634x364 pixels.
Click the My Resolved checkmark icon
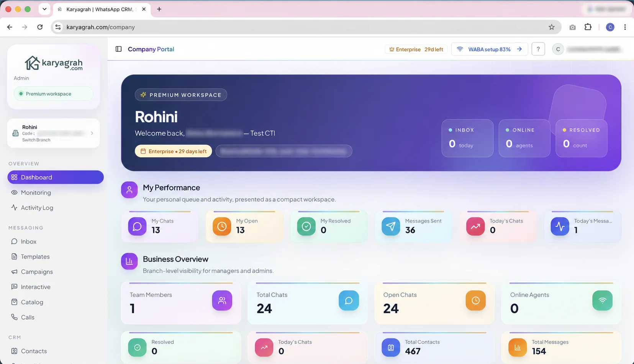[x=306, y=226]
